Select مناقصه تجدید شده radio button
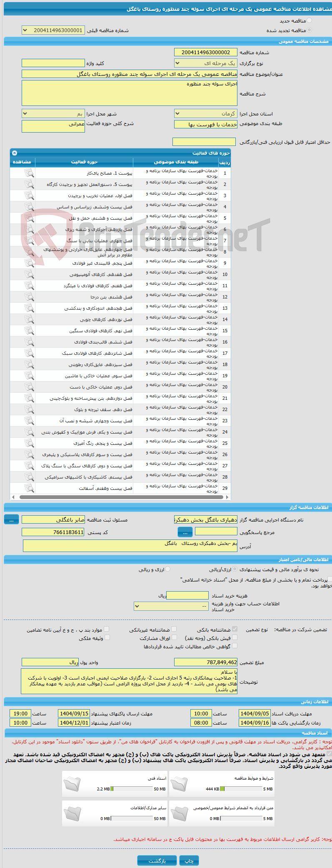The height and width of the screenshot is (868, 332). click(309, 30)
